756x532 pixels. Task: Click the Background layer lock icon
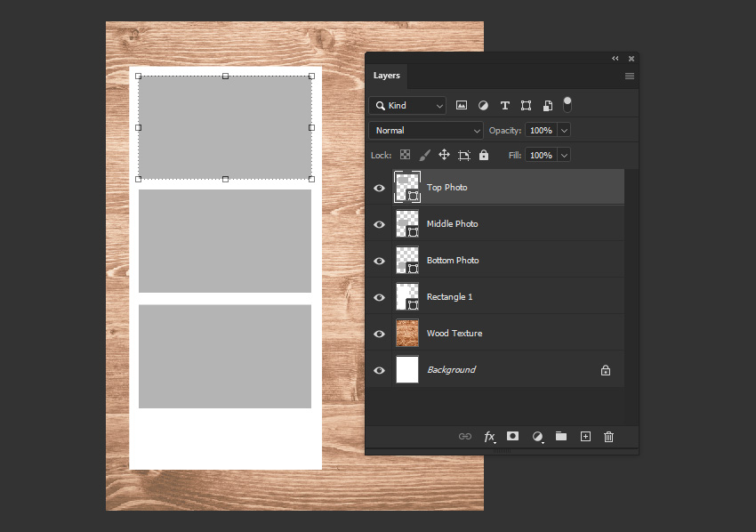point(606,370)
